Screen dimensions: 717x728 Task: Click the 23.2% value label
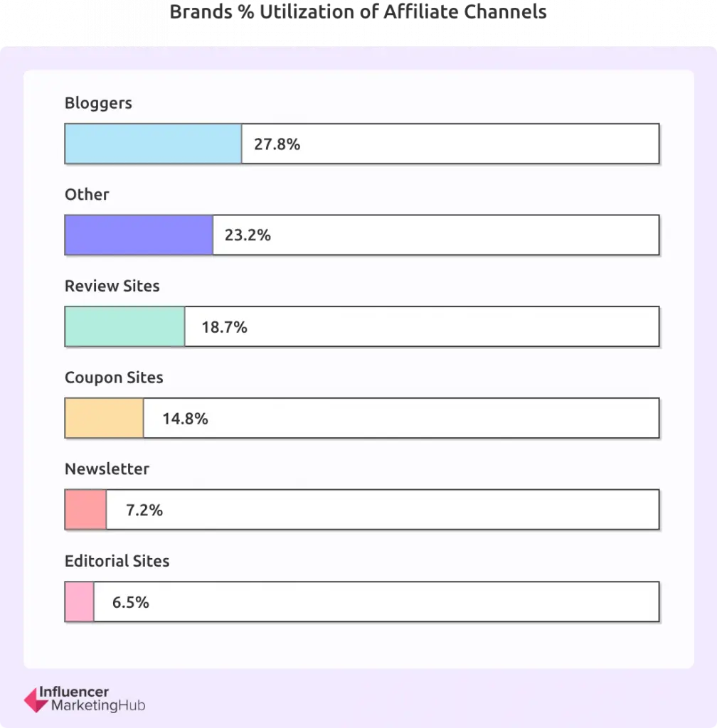coord(248,235)
